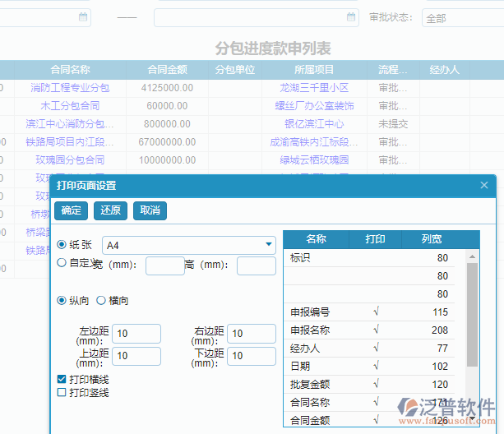Toggle print checkmark for 申报名称 row
This screenshot has height=434, width=504.
376,330
